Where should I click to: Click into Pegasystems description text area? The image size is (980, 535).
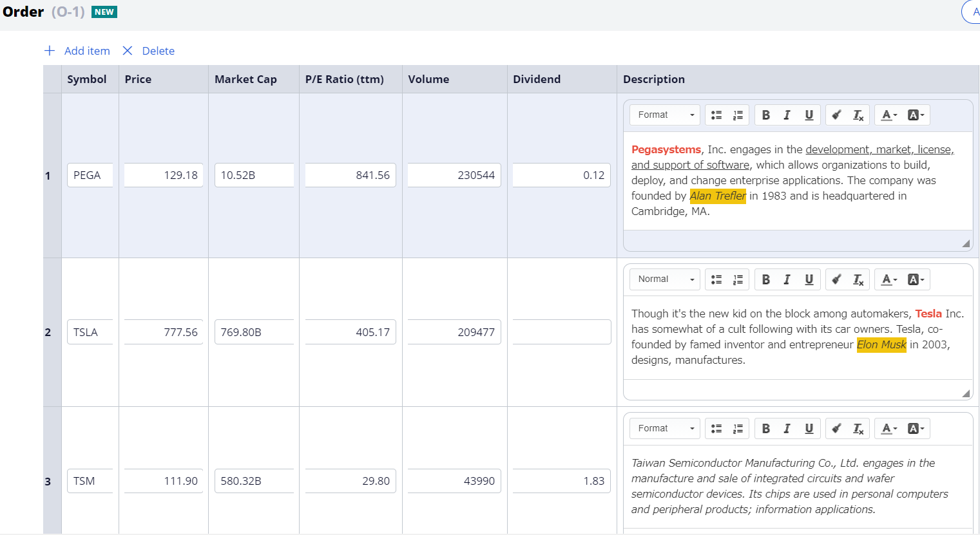(x=798, y=181)
